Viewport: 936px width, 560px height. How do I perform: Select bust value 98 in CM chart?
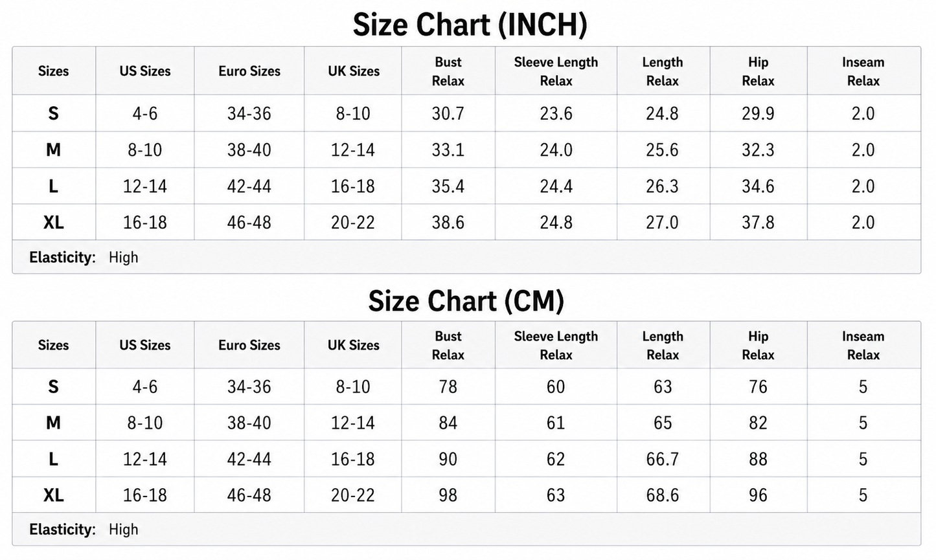pyautogui.click(x=448, y=495)
